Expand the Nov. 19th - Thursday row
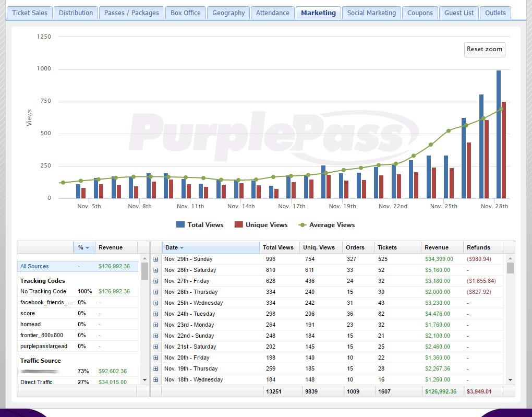532x417 pixels. click(x=156, y=368)
